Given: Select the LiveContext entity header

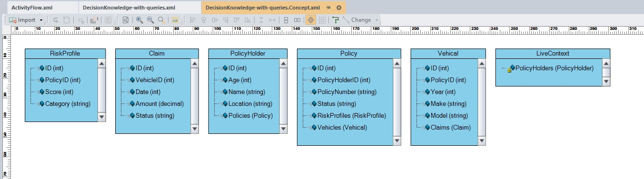Looking at the screenshot, I should [x=553, y=53].
